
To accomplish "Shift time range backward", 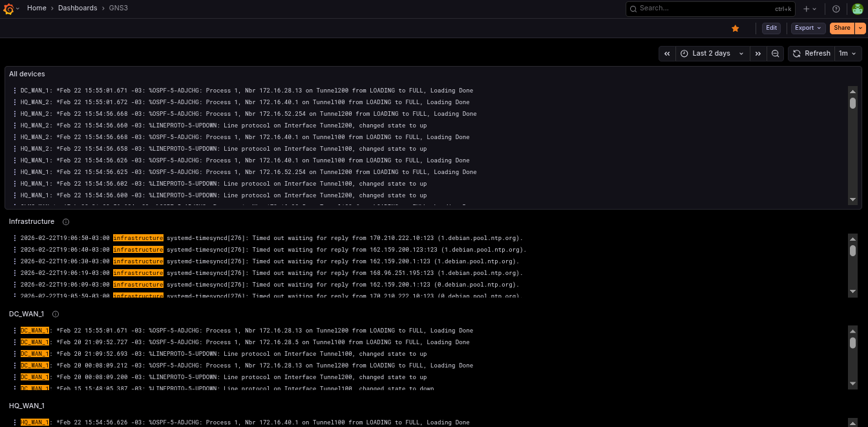I will point(666,54).
